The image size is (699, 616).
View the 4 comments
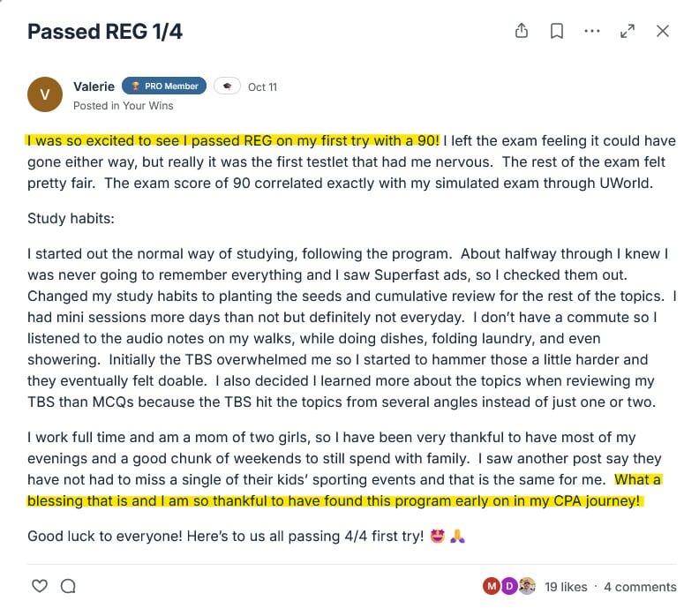point(640,587)
